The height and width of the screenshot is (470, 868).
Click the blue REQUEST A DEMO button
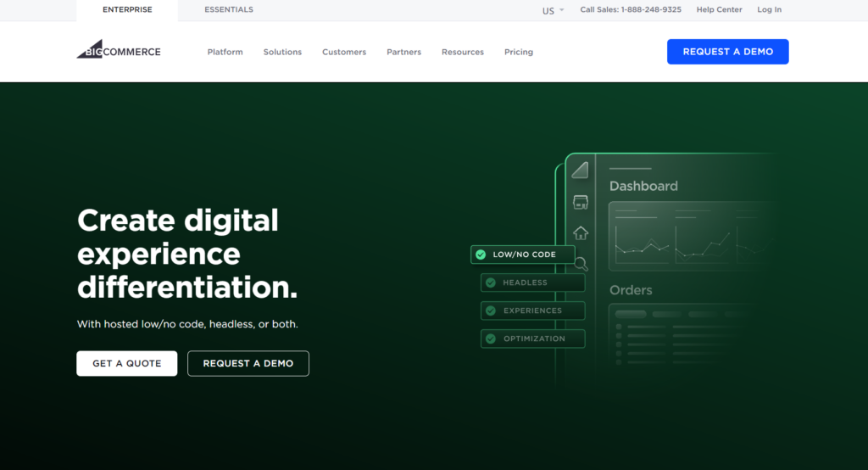(x=727, y=52)
